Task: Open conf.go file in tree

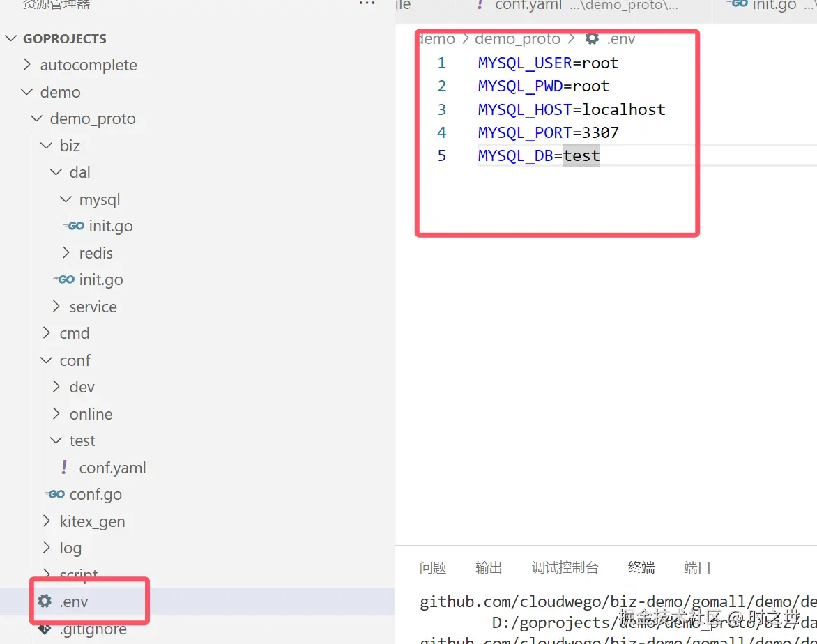Action: (96, 494)
